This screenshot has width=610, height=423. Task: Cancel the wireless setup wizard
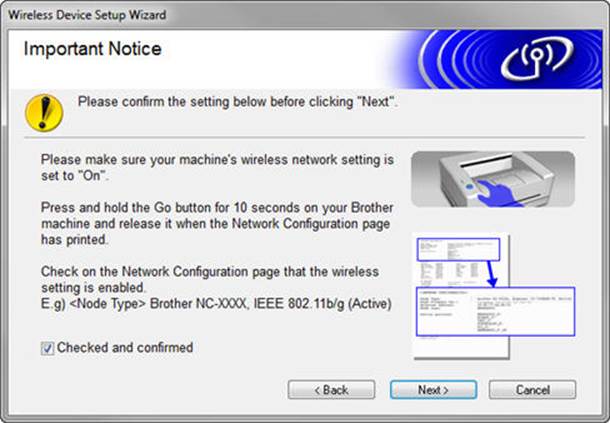tap(532, 389)
